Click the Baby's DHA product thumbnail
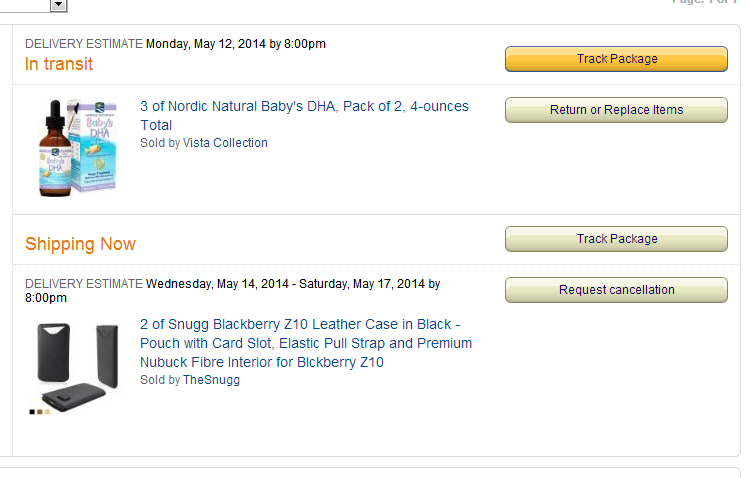The height and width of the screenshot is (478, 748). [x=77, y=148]
